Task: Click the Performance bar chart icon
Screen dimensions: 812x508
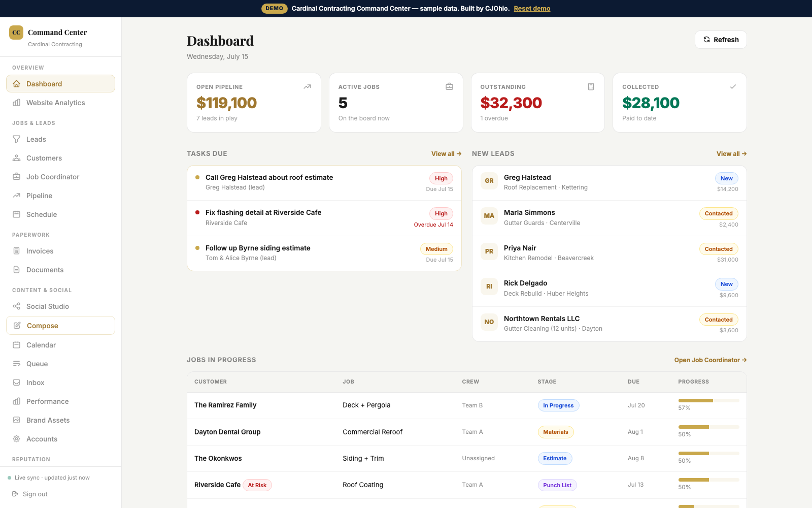Action: (x=17, y=401)
